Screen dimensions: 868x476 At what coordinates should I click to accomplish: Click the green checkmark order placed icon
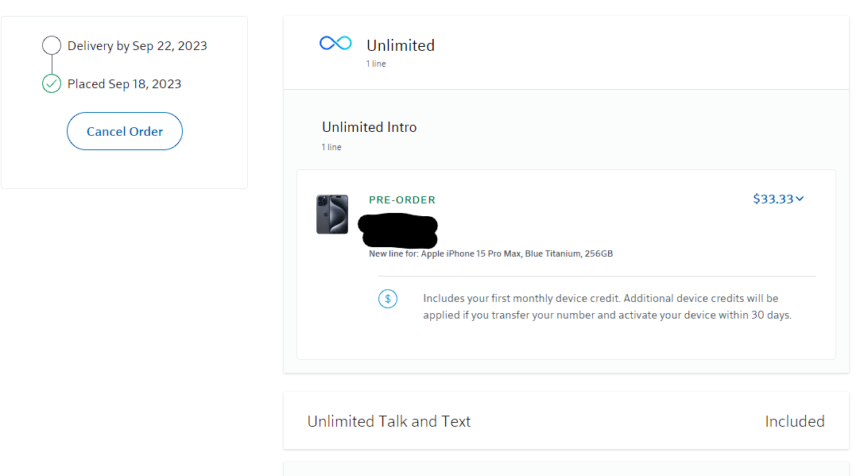pyautogui.click(x=52, y=83)
